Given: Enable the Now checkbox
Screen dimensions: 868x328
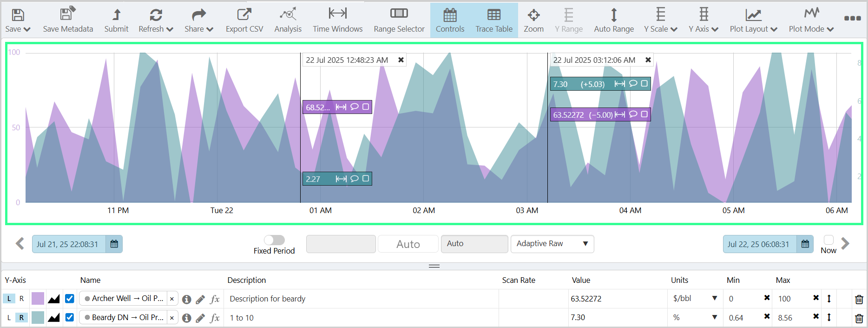Looking at the screenshot, I should coord(828,240).
